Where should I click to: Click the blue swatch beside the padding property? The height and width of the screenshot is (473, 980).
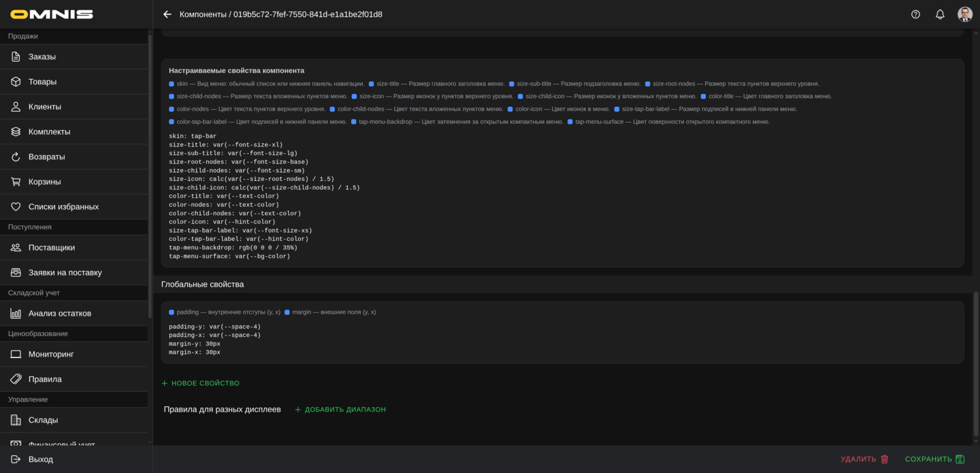point(171,312)
